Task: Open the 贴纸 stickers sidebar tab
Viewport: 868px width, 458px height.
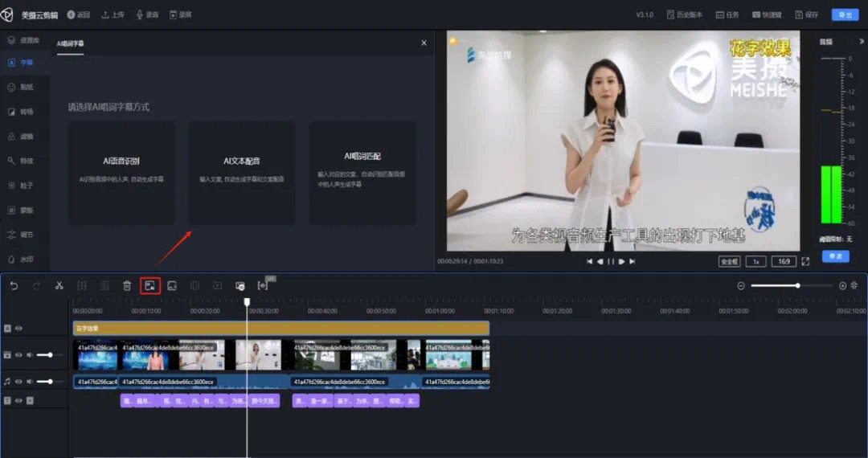Action: (21, 87)
